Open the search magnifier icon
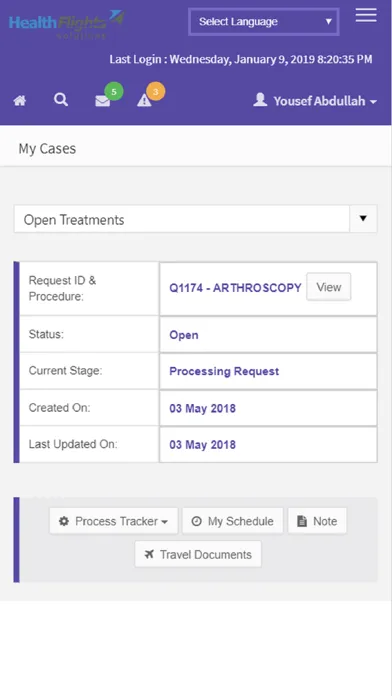 (x=61, y=100)
